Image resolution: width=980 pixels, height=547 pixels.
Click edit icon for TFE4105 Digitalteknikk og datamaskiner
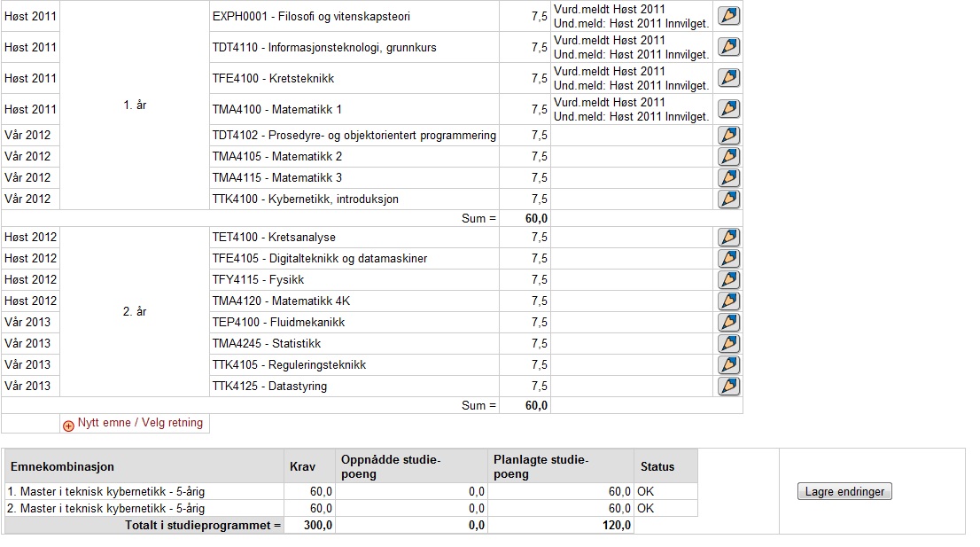click(x=728, y=258)
